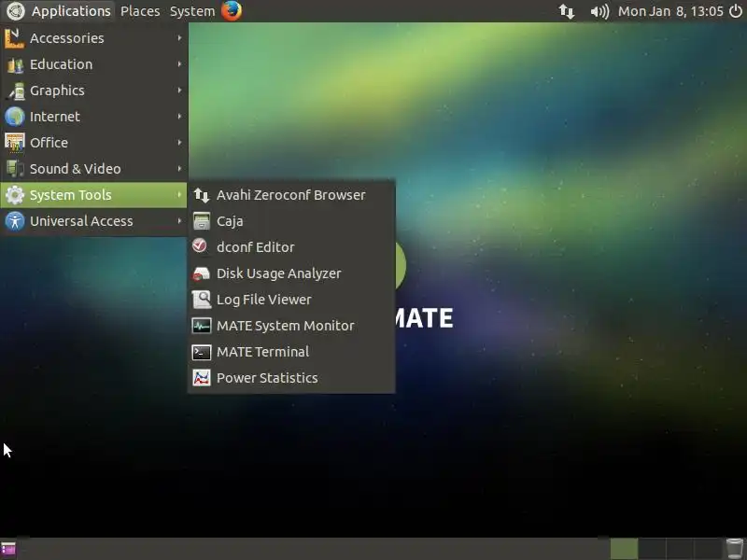Screen dimensions: 747x560
Task: Click the Caja file manager icon
Action: pyautogui.click(x=202, y=221)
